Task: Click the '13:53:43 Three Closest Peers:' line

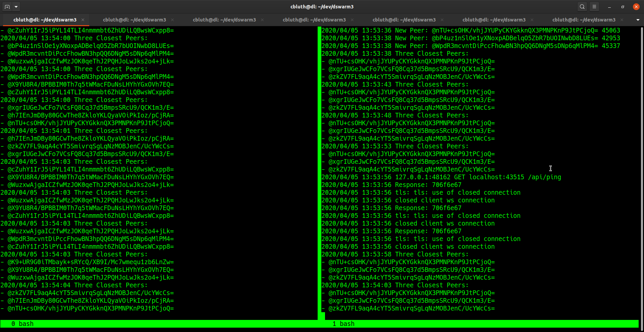Action: coord(395,85)
